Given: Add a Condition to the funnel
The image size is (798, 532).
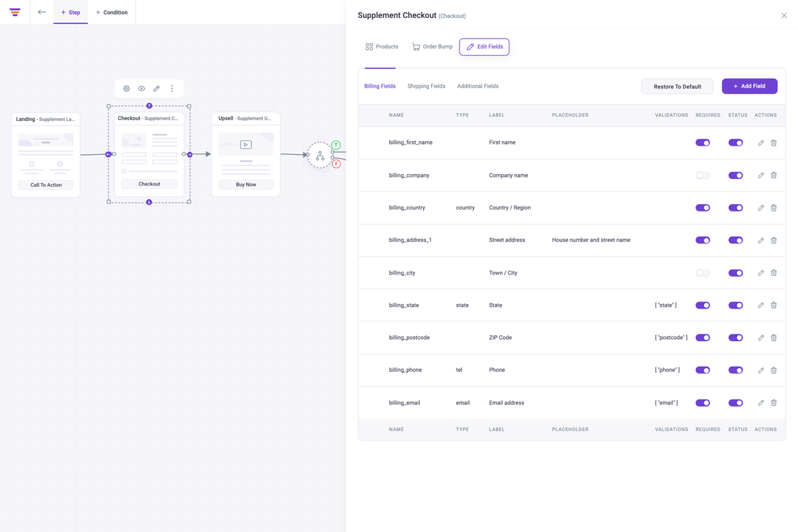Looking at the screenshot, I should click(x=112, y=12).
